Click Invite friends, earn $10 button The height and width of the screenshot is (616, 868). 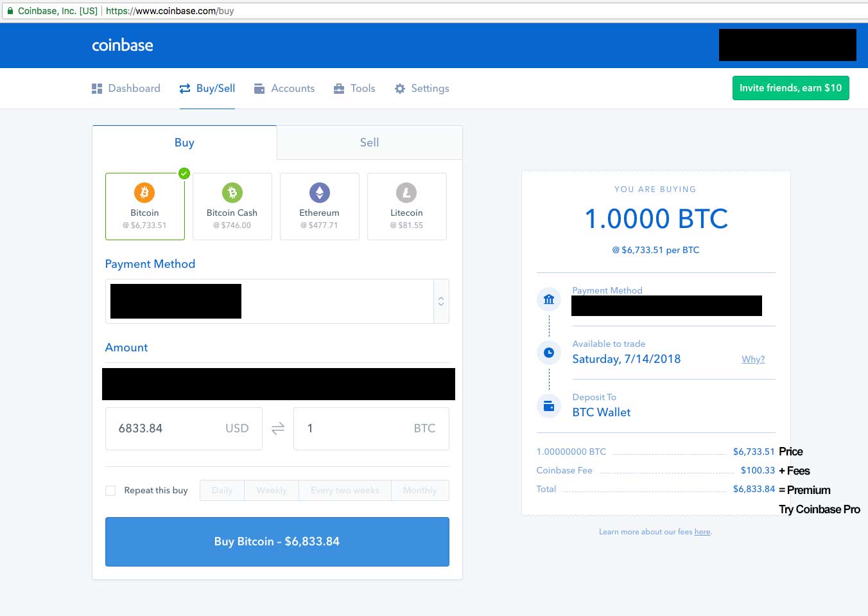[790, 88]
